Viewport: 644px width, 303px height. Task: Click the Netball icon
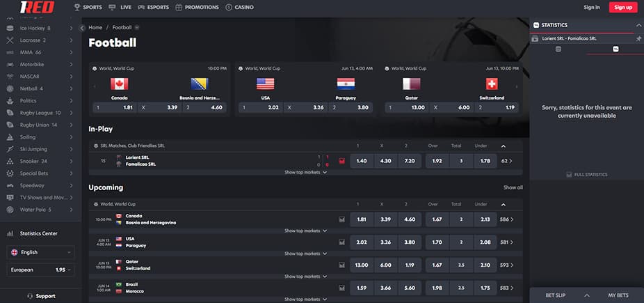[10, 88]
